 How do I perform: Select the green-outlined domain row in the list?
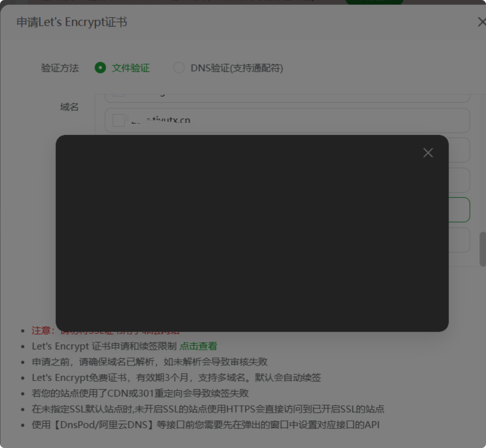(459, 209)
